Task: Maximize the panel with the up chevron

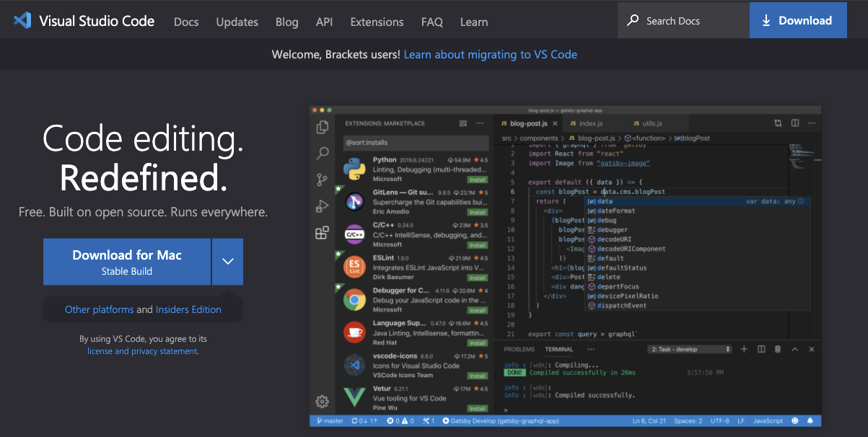Action: click(x=794, y=349)
